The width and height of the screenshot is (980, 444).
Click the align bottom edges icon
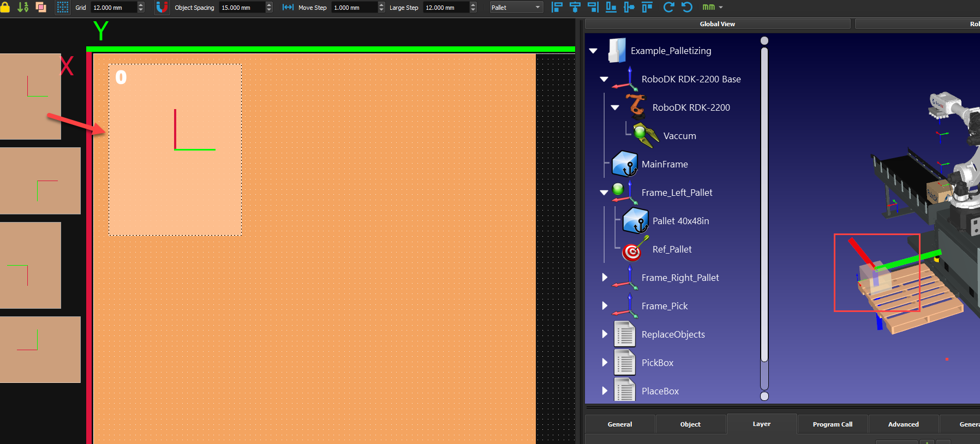tap(611, 8)
